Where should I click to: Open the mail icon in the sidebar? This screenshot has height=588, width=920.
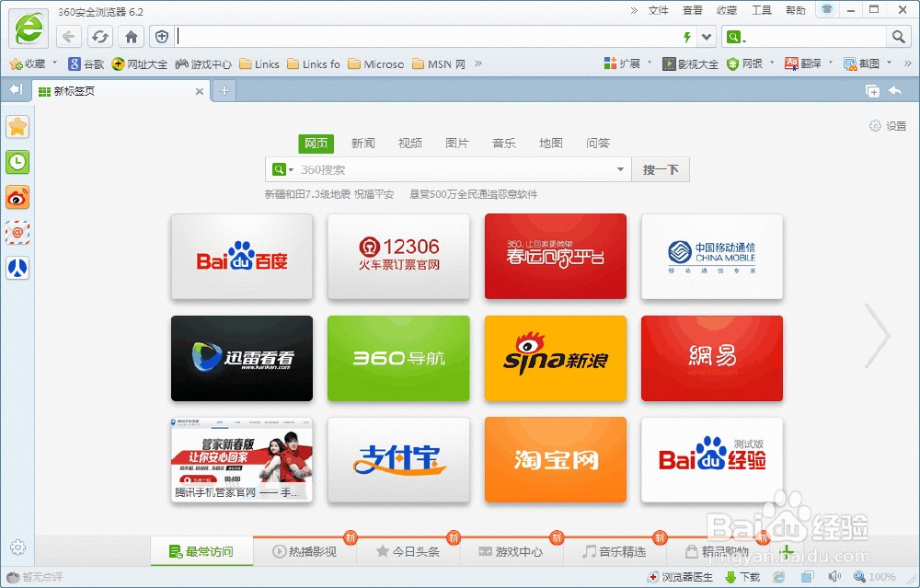(17, 233)
